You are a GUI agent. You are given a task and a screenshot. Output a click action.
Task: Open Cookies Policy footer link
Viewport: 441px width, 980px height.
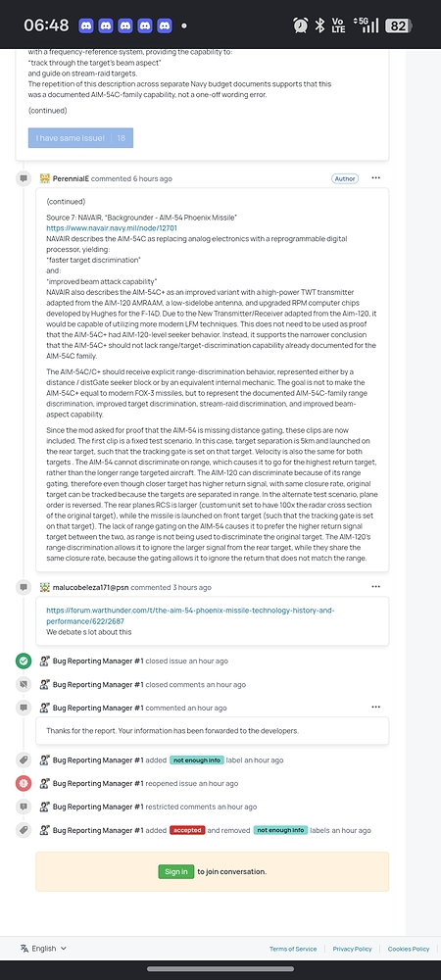(409, 949)
